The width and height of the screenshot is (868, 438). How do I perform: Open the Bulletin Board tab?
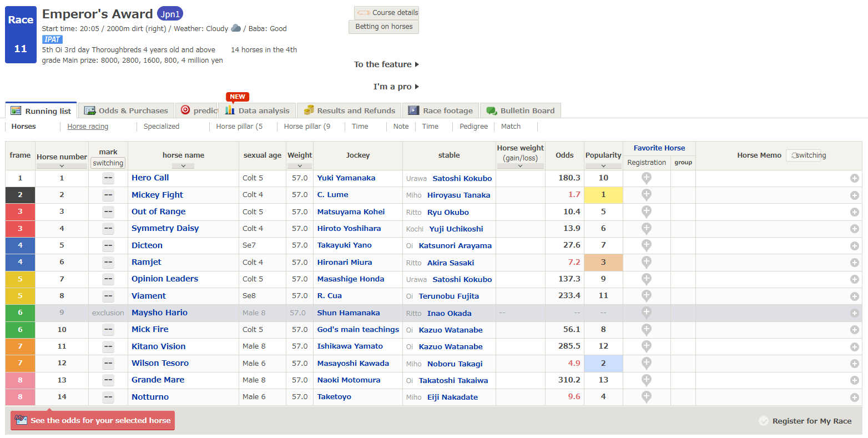tap(521, 110)
